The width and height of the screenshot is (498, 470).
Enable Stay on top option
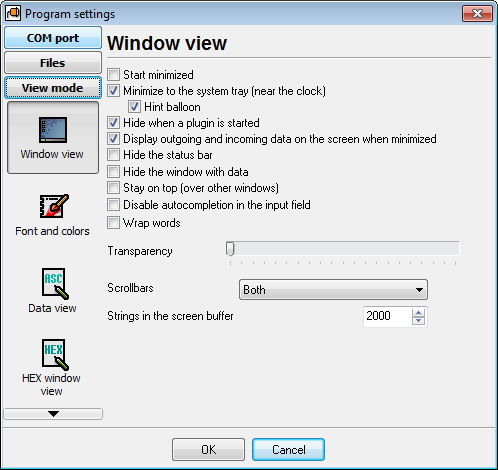click(113, 188)
